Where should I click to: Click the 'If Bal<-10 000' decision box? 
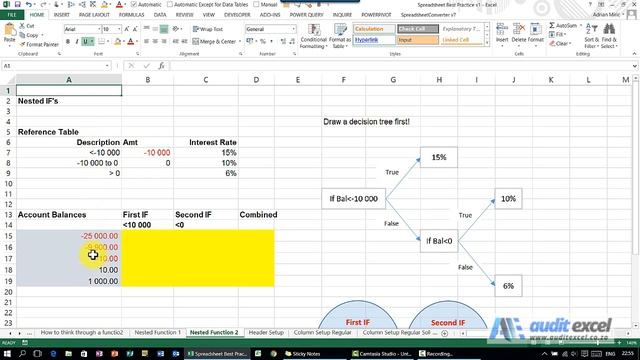[x=353, y=199]
